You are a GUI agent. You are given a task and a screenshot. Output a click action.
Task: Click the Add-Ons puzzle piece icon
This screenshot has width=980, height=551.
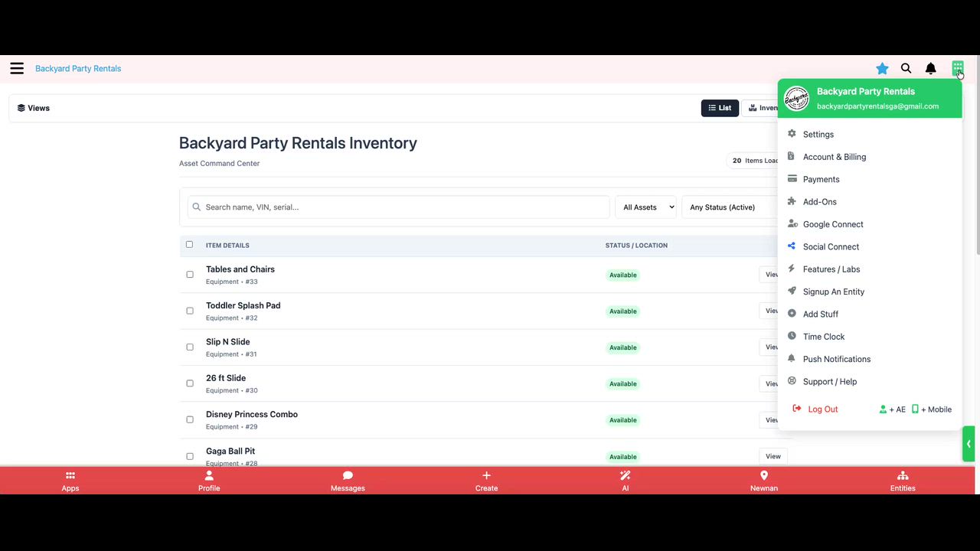click(x=792, y=201)
